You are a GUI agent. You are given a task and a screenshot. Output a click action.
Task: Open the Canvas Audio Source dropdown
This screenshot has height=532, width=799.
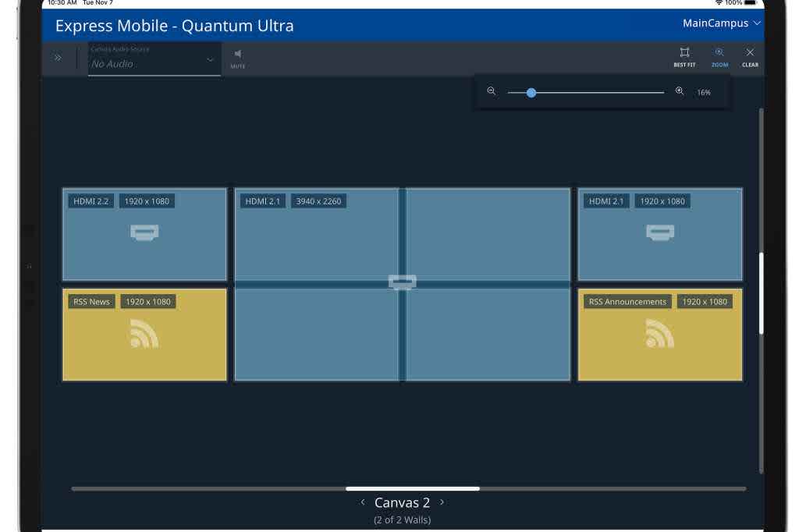(x=154, y=59)
